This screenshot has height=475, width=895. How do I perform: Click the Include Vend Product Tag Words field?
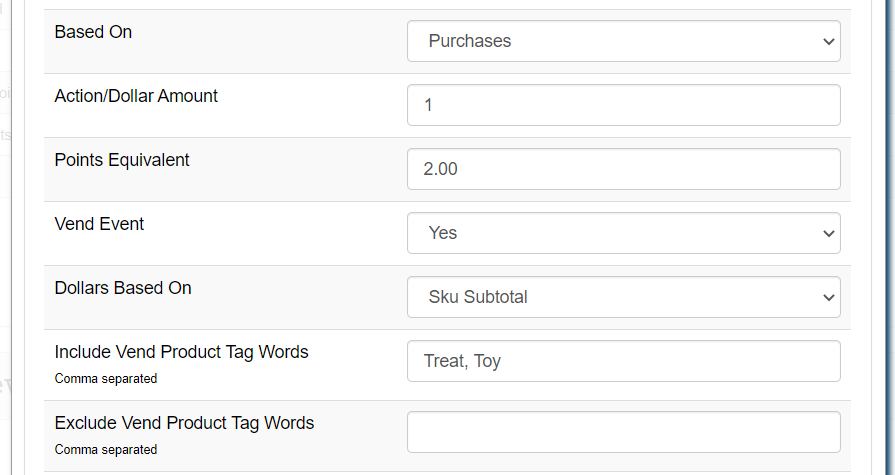(623, 361)
